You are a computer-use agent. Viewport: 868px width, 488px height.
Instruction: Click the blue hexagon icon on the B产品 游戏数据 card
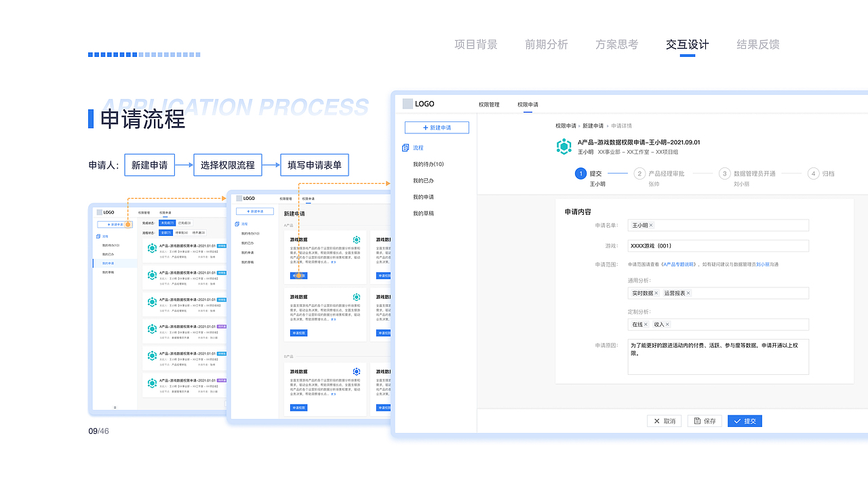coord(357,371)
